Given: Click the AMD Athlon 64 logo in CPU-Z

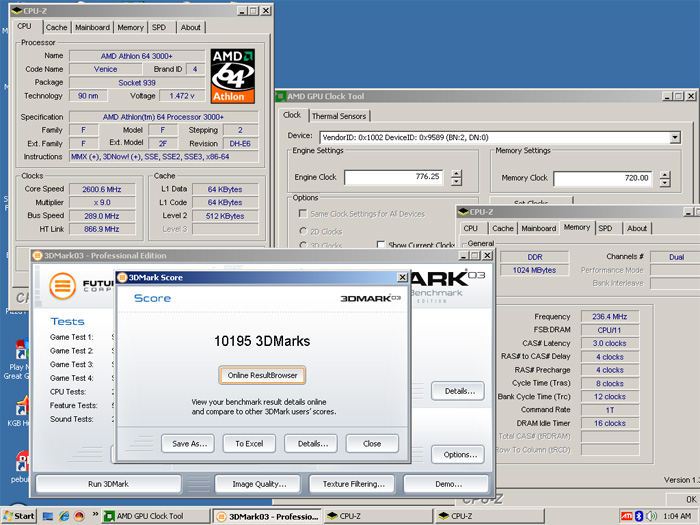Looking at the screenshot, I should tap(233, 76).
